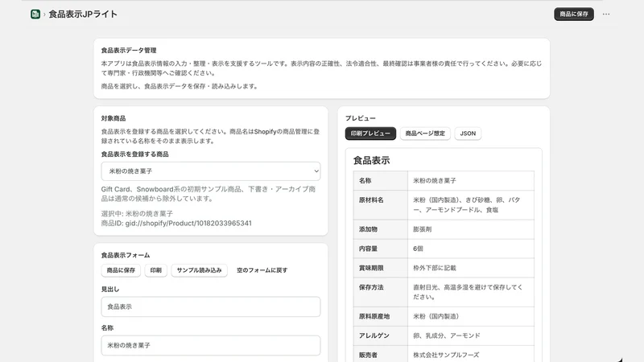Click the サンプル読み込み button
The height and width of the screenshot is (362, 644).
(x=199, y=270)
